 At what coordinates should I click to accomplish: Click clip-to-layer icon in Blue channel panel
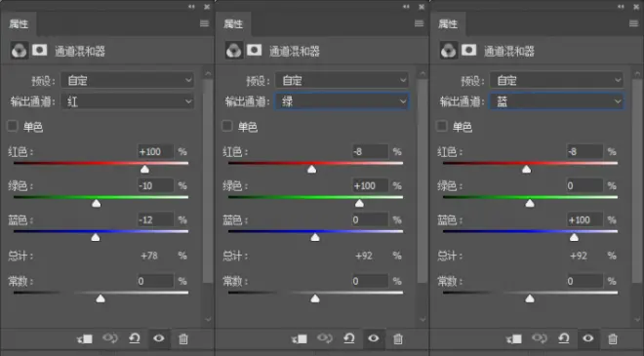point(514,338)
